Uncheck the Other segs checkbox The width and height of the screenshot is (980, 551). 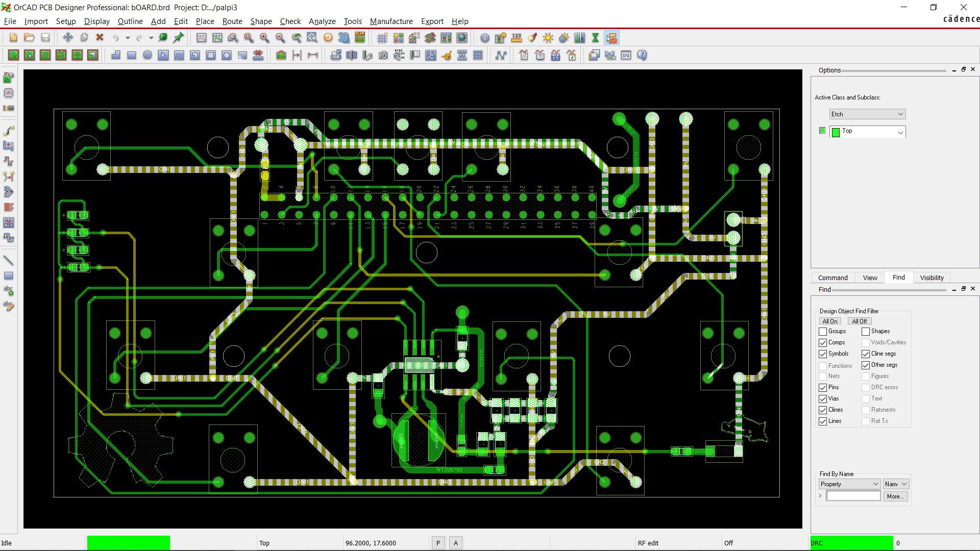866,365
